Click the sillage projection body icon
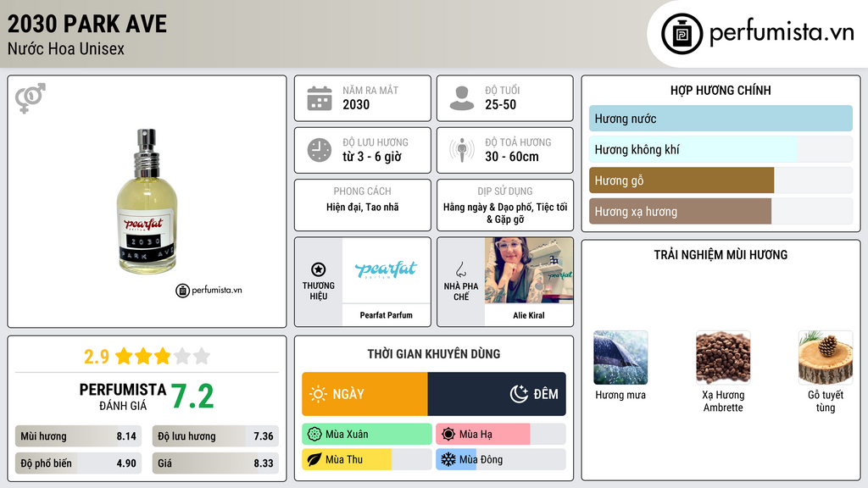The image size is (868, 488). [x=462, y=150]
